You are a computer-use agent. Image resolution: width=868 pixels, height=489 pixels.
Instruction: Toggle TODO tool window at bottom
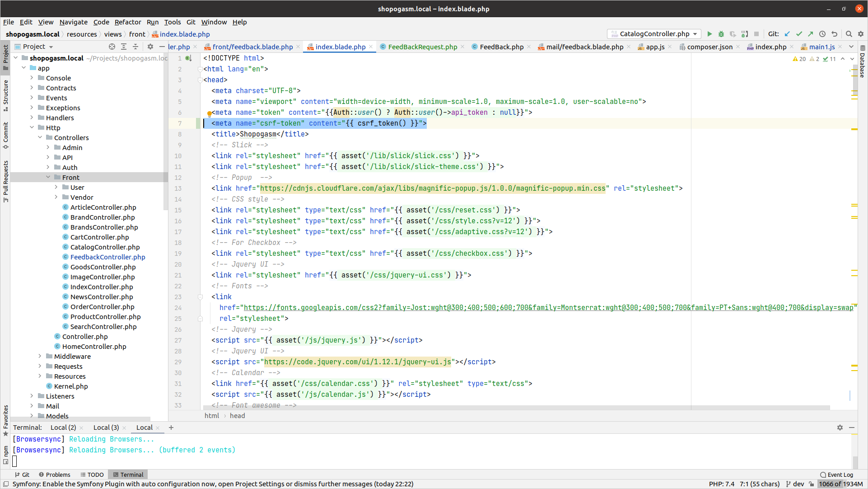click(92, 475)
